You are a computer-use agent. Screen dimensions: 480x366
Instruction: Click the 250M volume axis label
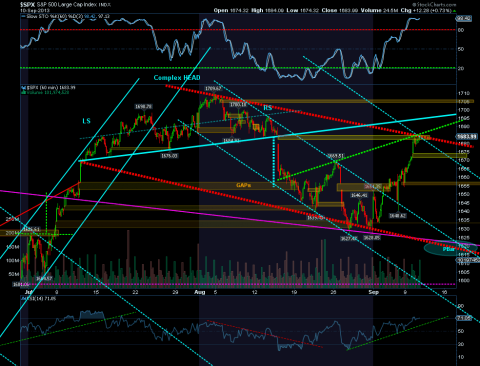coord(12,219)
